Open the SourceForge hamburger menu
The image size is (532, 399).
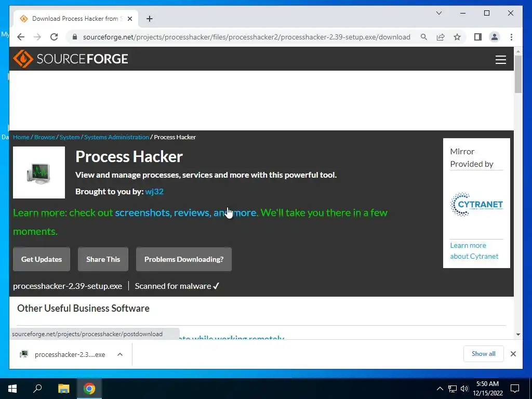tap(500, 59)
